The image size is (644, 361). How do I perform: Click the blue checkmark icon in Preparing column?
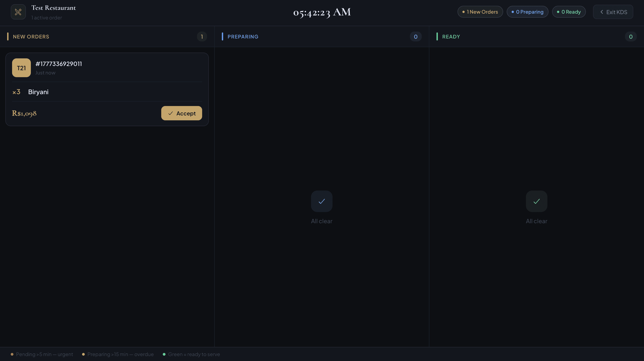[322, 201]
